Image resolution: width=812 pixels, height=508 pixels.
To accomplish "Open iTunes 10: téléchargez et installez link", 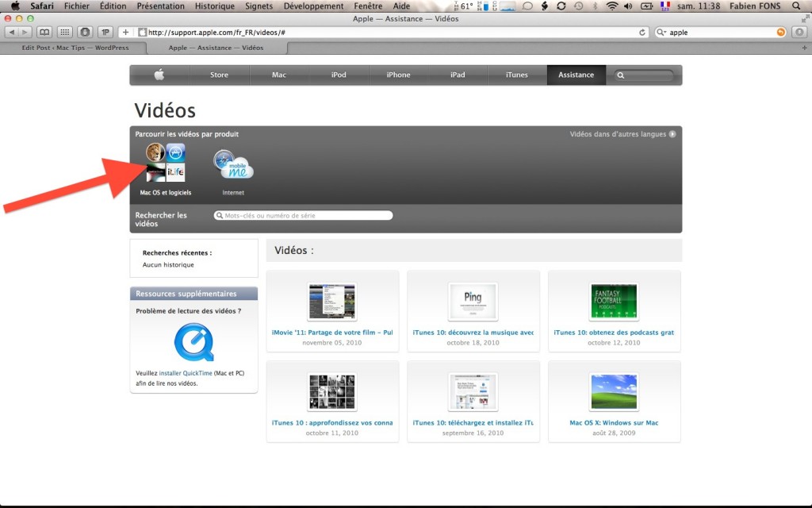I will [x=473, y=423].
